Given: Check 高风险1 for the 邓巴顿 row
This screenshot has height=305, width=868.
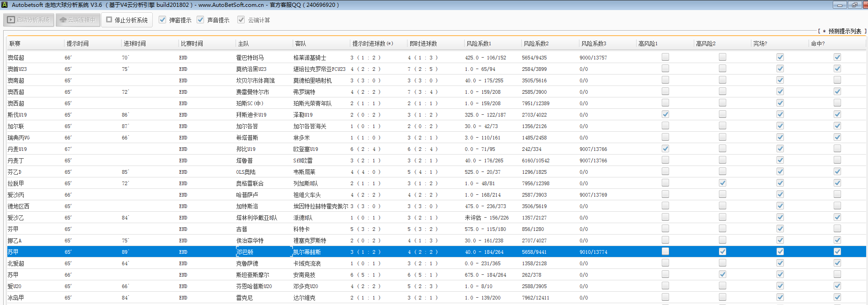Looking at the screenshot, I should 665,251.
